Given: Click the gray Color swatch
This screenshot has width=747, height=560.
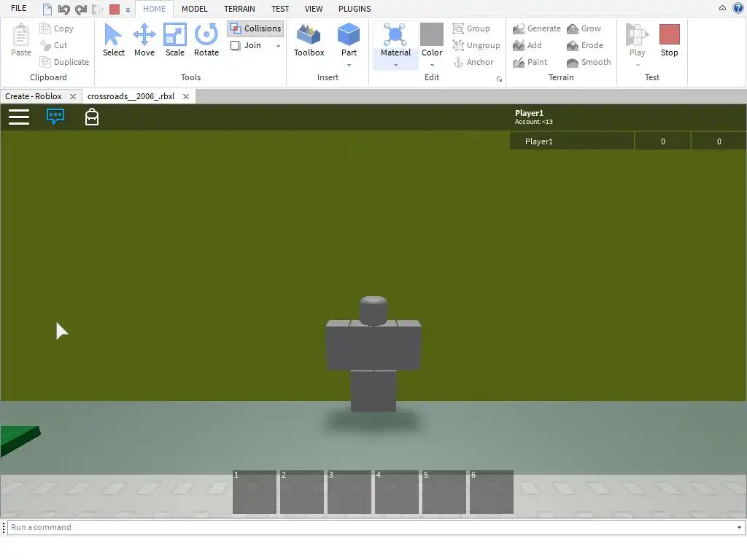Looking at the screenshot, I should pos(432,34).
